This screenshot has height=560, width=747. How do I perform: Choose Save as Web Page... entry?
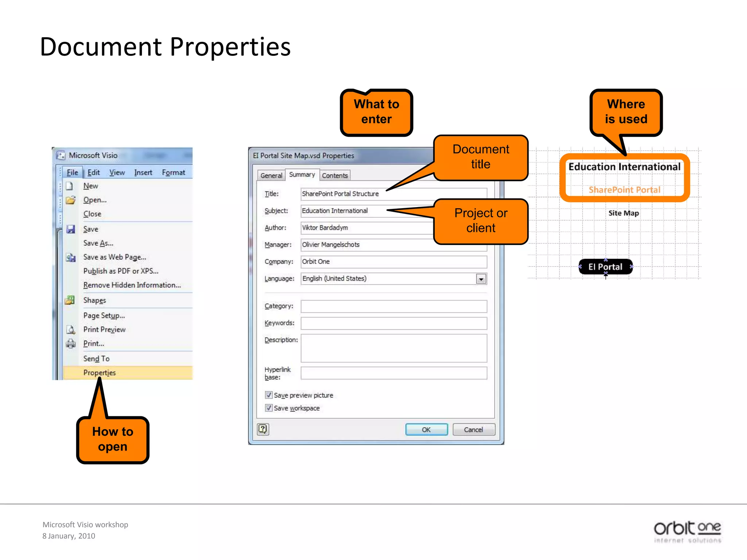pyautogui.click(x=128, y=257)
